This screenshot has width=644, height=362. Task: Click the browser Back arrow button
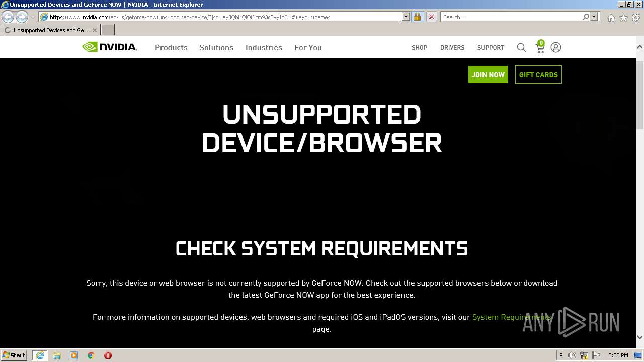coord(8,17)
